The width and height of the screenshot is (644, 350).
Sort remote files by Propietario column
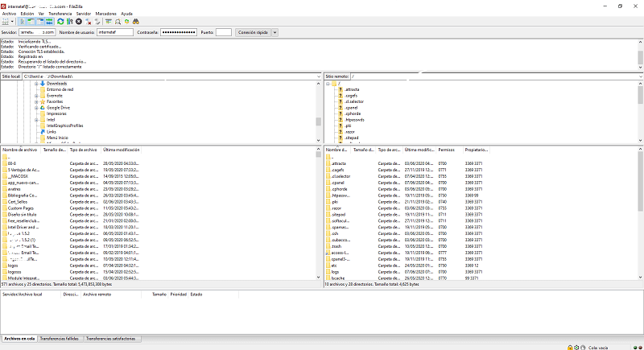[x=477, y=150]
